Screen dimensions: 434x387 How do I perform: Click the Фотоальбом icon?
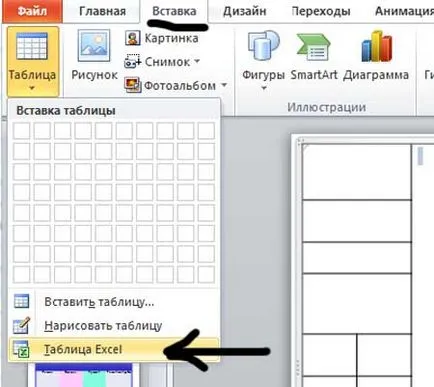tap(132, 85)
